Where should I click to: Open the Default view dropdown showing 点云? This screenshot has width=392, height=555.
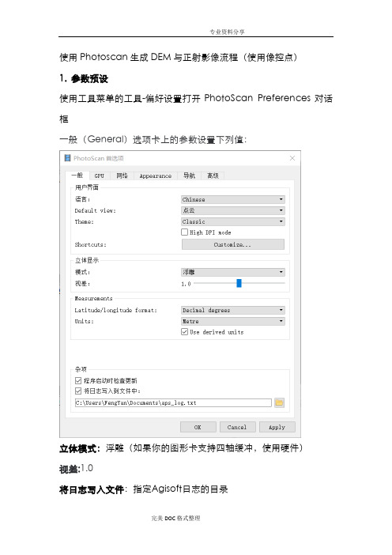click(x=233, y=210)
